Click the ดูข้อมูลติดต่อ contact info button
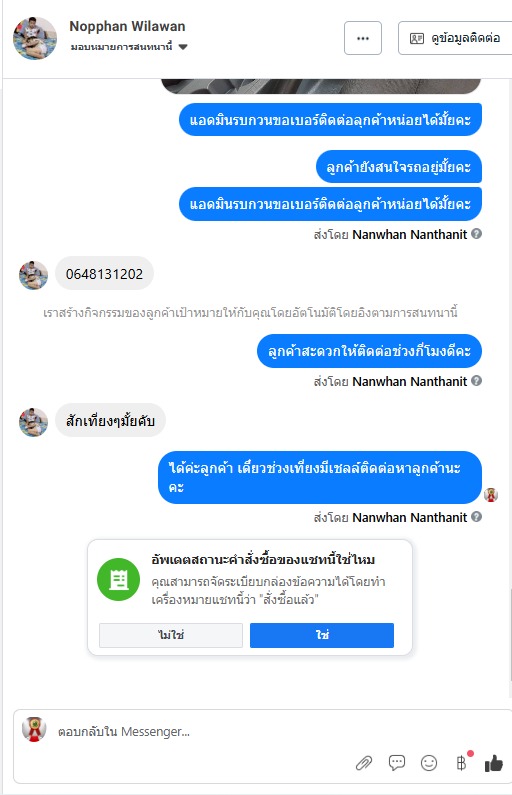Image resolution: width=512 pixels, height=795 pixels. (x=455, y=38)
